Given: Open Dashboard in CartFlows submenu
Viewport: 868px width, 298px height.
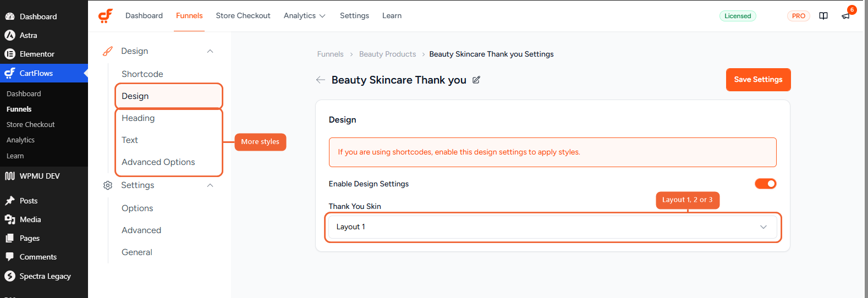Looking at the screenshot, I should click(x=24, y=94).
